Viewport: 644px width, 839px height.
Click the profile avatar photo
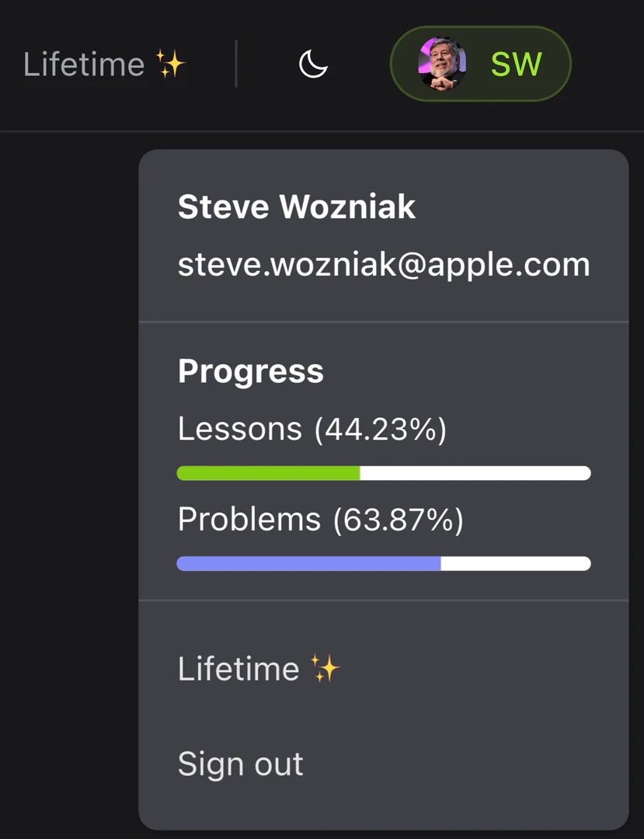[441, 64]
